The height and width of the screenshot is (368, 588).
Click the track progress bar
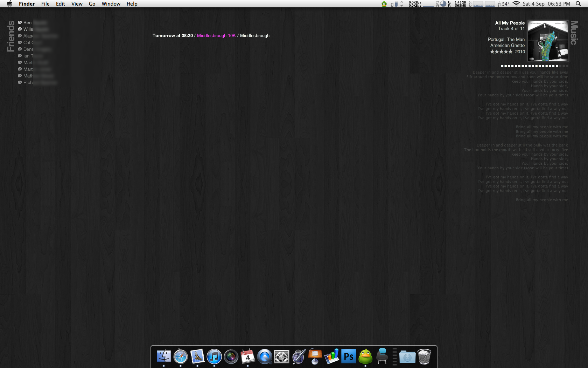[x=534, y=66]
